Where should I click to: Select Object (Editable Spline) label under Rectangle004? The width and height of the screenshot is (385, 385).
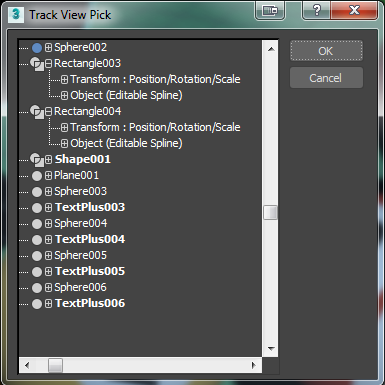(x=126, y=143)
